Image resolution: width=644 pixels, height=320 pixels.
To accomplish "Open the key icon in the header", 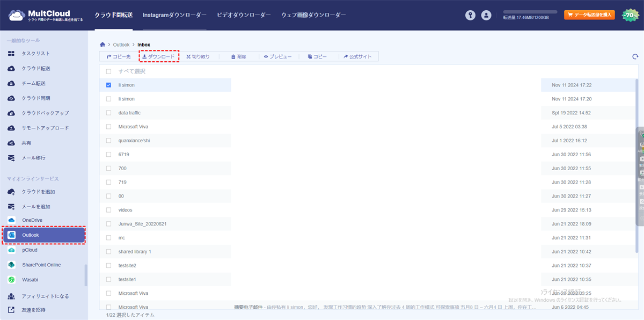I will coord(471,15).
